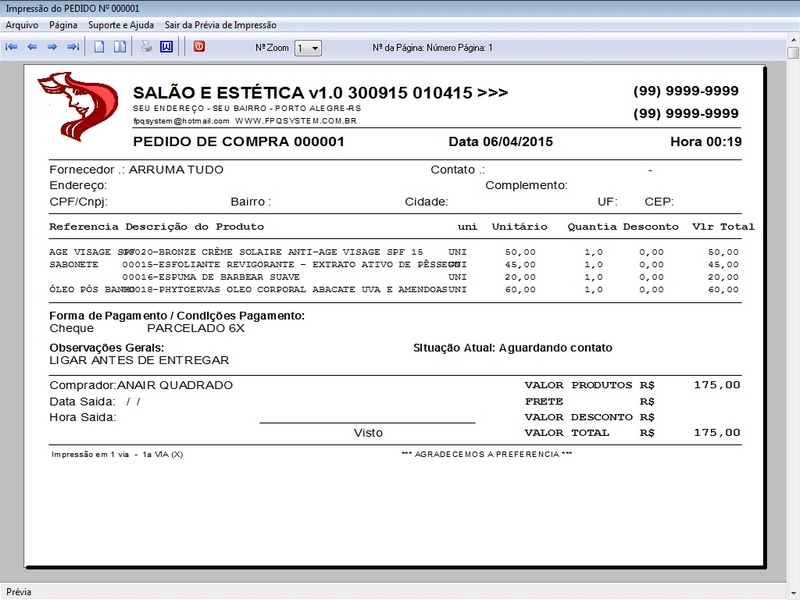This screenshot has height=600, width=800.
Task: Export the report with the Word icon
Action: point(166,47)
